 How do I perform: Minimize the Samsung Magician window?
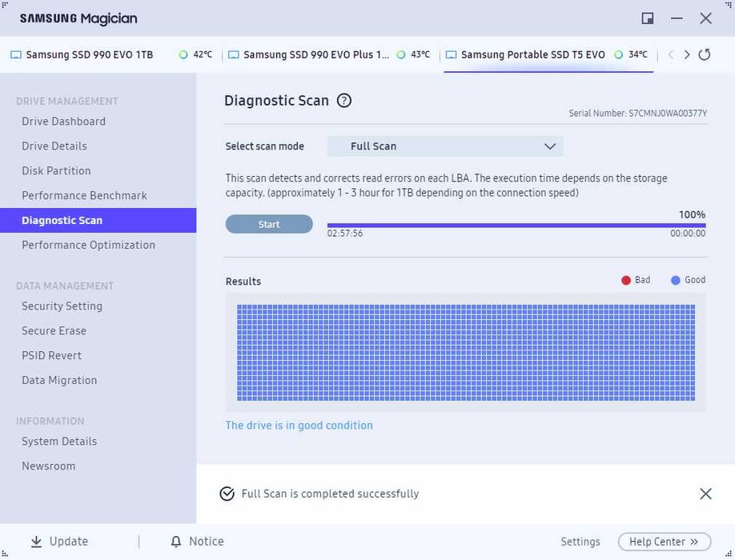[677, 18]
